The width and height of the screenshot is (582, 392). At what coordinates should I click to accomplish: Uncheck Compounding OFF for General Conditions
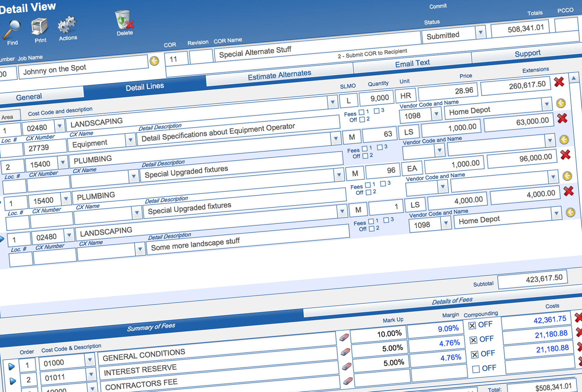coord(472,326)
